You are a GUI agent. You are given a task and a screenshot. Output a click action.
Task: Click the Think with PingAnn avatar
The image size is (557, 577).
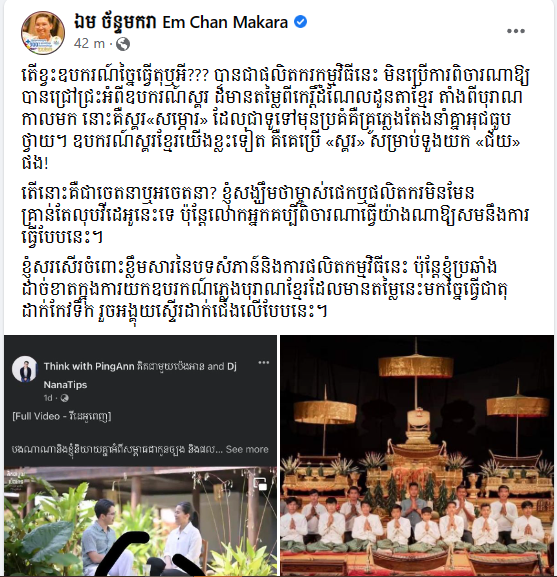point(24,368)
